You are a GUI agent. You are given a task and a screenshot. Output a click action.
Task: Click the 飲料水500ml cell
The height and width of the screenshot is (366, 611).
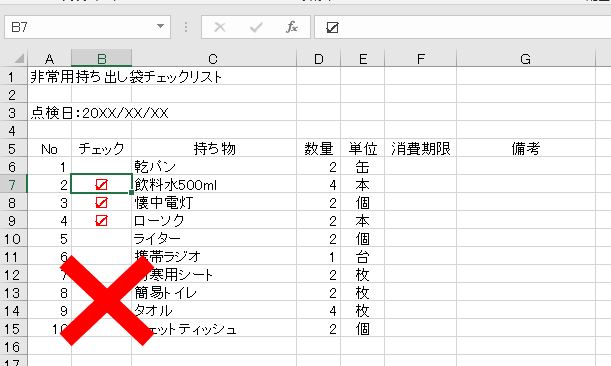[x=214, y=184]
